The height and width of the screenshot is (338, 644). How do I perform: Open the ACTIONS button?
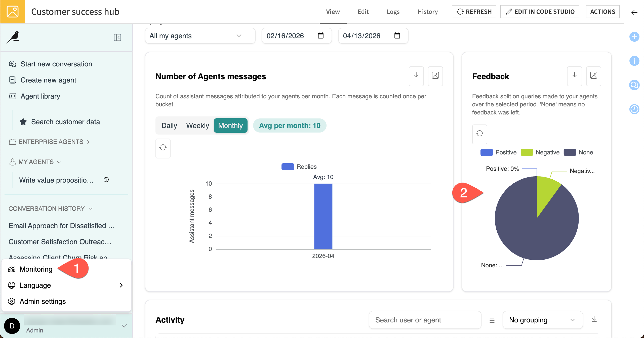(603, 12)
